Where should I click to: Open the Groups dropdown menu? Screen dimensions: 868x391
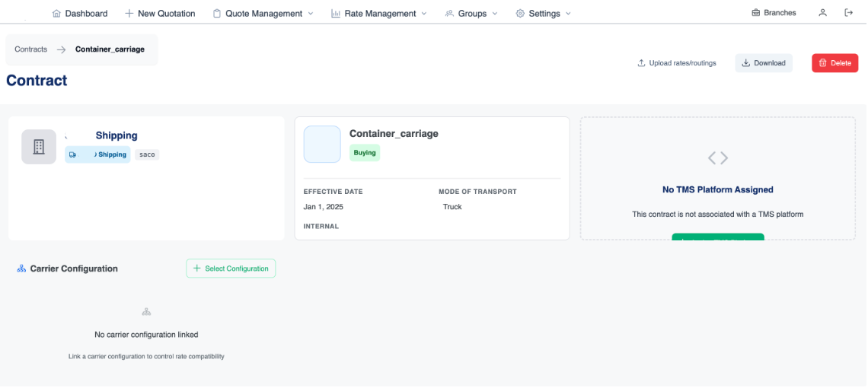pyautogui.click(x=471, y=14)
